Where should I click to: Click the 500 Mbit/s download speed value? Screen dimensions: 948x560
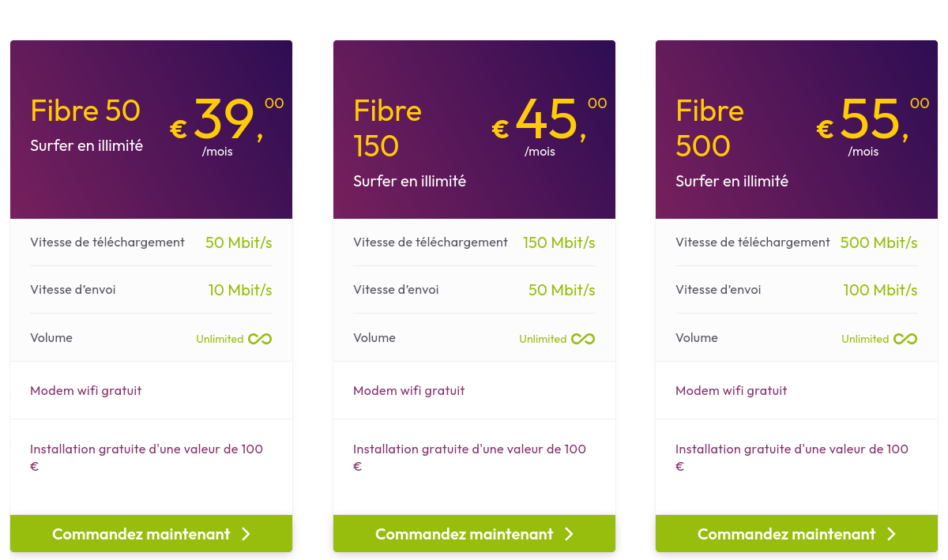pos(878,242)
